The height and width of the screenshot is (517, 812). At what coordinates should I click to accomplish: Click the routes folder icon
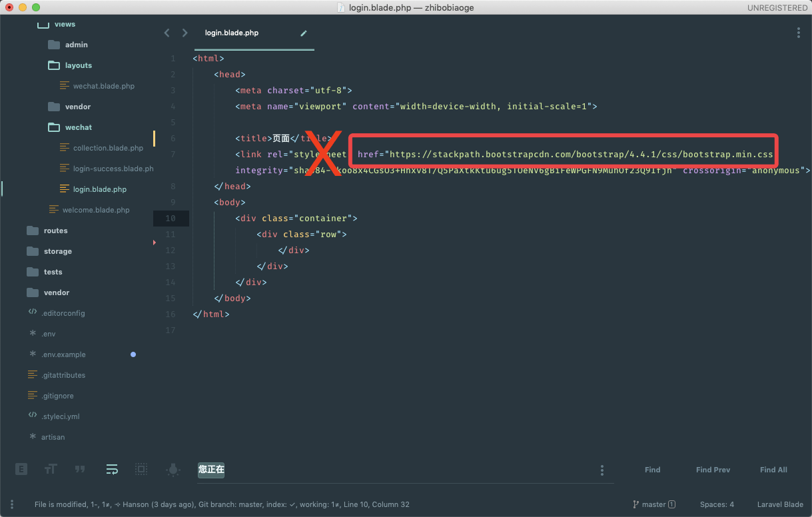coord(33,231)
